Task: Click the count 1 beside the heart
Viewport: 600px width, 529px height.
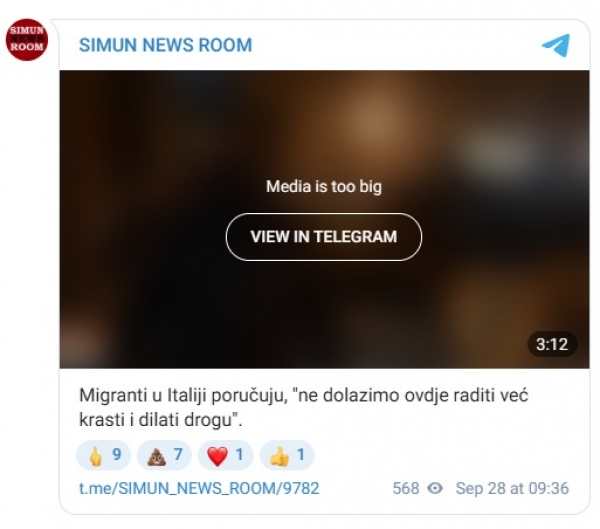Action: click(x=240, y=454)
